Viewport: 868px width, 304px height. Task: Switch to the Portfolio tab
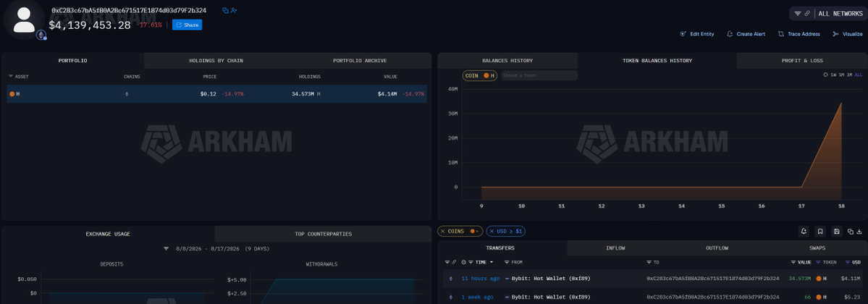click(73, 60)
